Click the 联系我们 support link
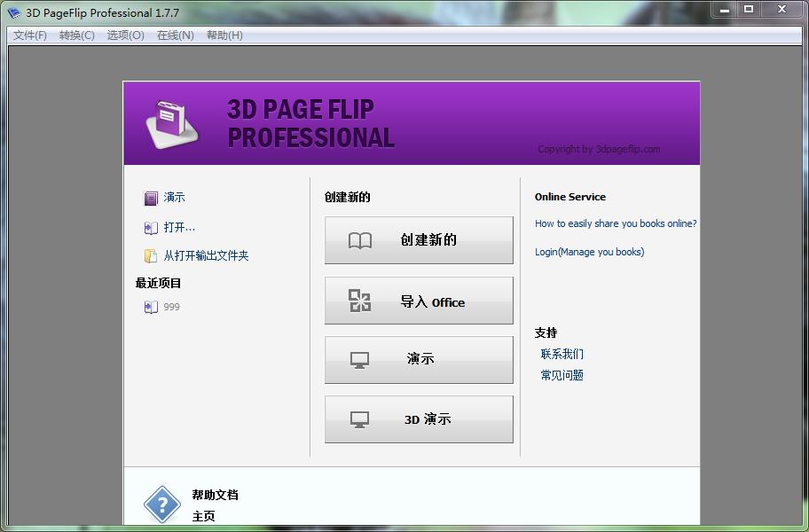The image size is (809, 532). 562,354
